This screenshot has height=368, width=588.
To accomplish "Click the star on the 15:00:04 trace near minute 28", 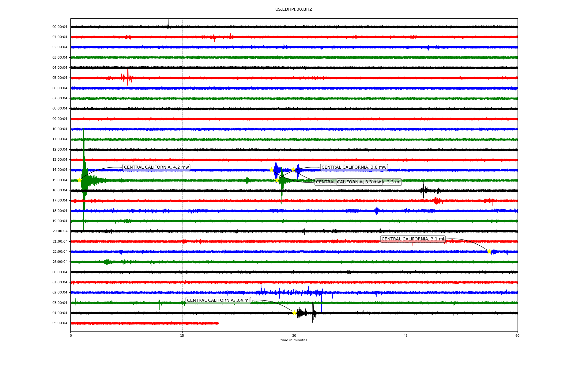I will 277,180.
